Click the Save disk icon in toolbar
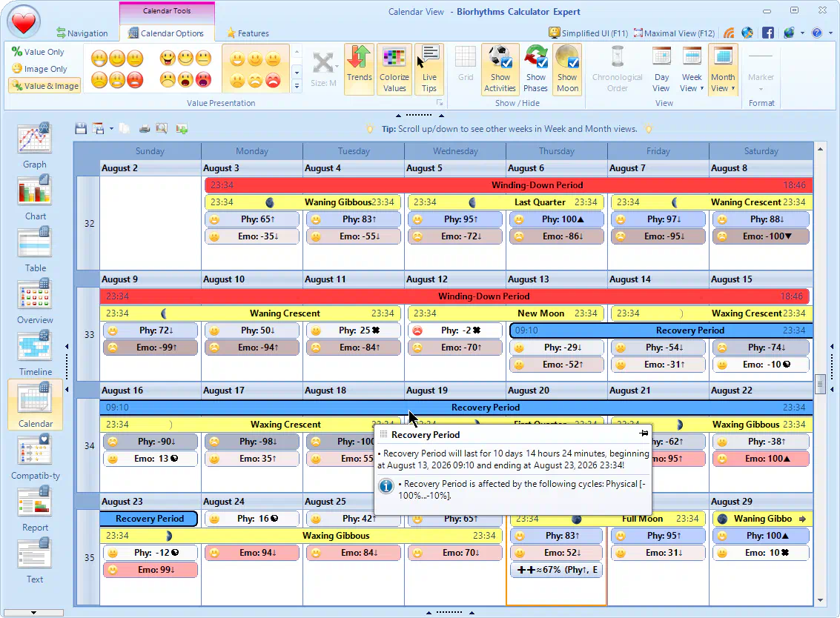The width and height of the screenshot is (840, 618). click(x=81, y=128)
